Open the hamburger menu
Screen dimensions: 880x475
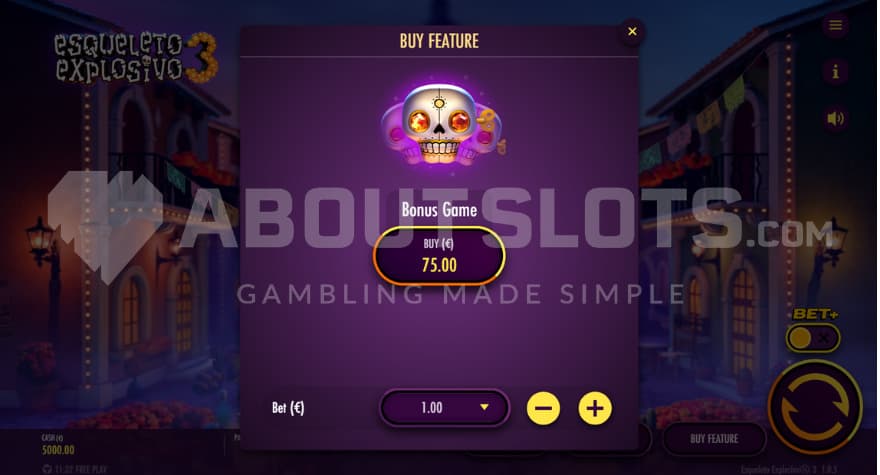tap(835, 25)
